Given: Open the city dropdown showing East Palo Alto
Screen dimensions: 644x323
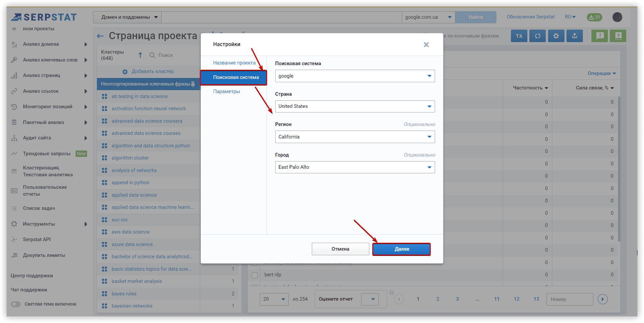Looking at the screenshot, I should coord(355,167).
